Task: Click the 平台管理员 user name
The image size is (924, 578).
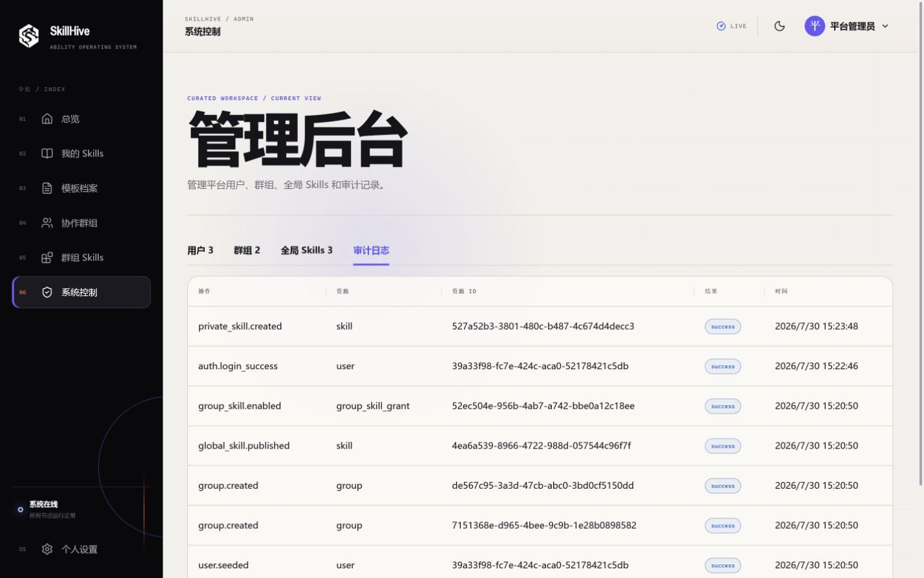Action: pos(852,26)
